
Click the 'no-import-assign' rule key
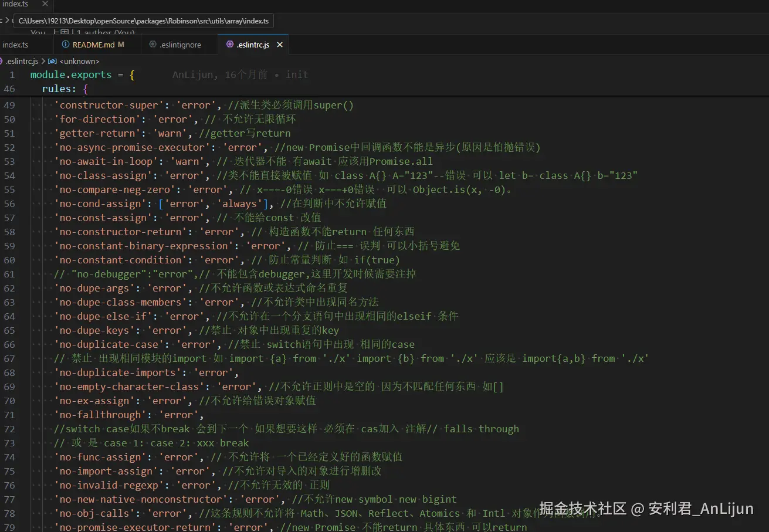pos(106,472)
